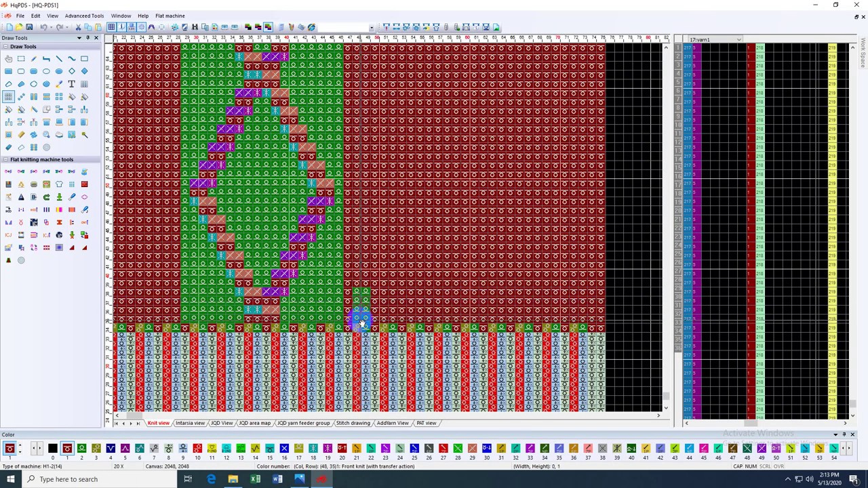Click the Undo toolbar icon
This screenshot has width=868, height=488.
43,27
